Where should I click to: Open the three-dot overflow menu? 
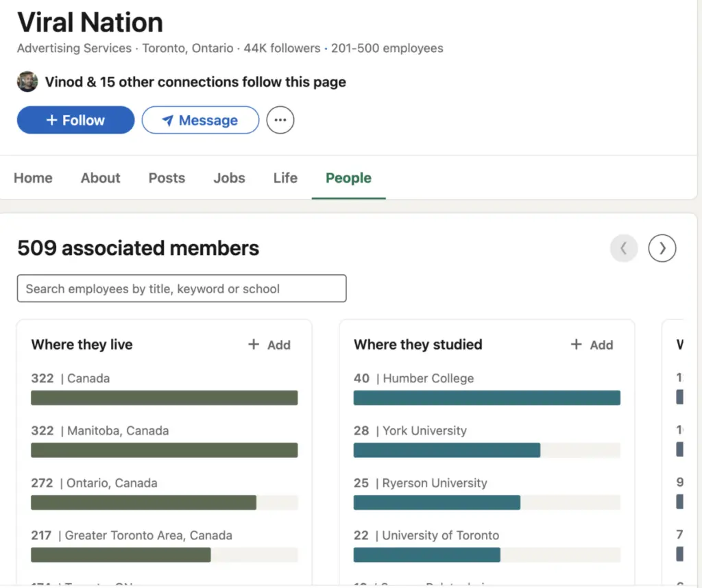click(x=280, y=120)
